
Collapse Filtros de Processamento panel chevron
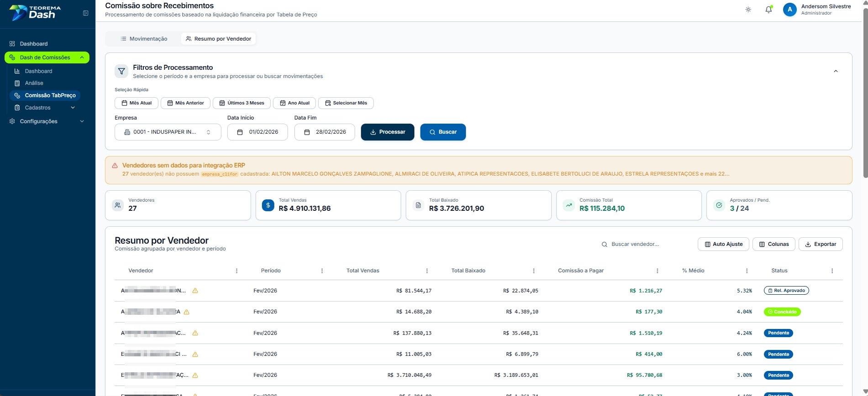tap(836, 71)
